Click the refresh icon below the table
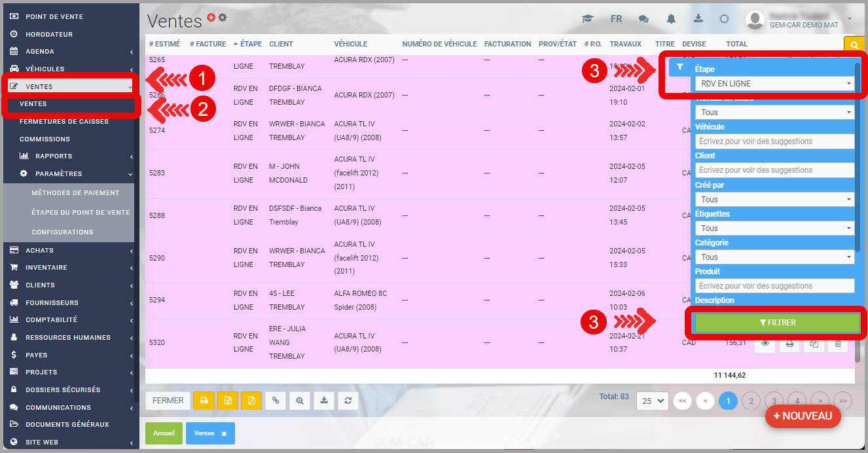 [348, 401]
